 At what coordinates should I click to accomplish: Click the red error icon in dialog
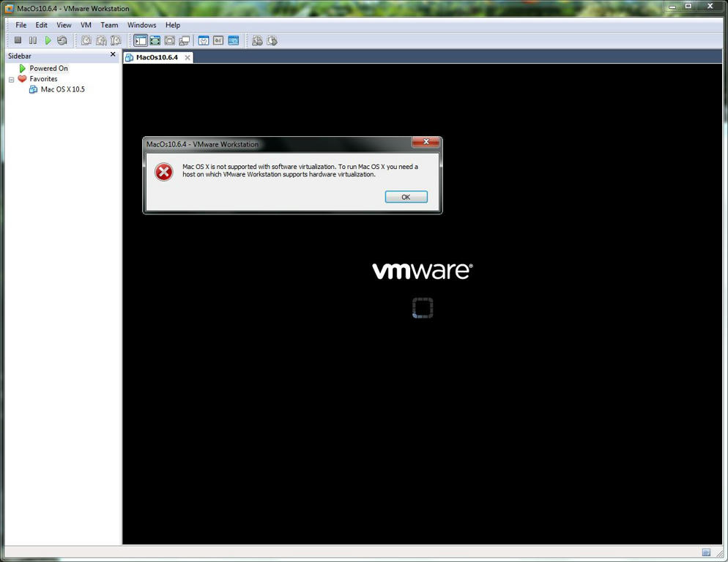coord(164,172)
